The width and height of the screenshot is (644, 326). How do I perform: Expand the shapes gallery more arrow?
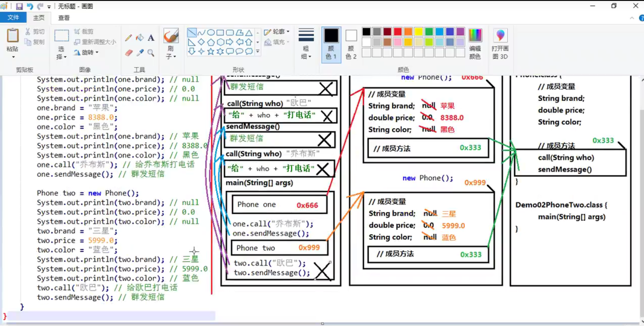(x=257, y=51)
